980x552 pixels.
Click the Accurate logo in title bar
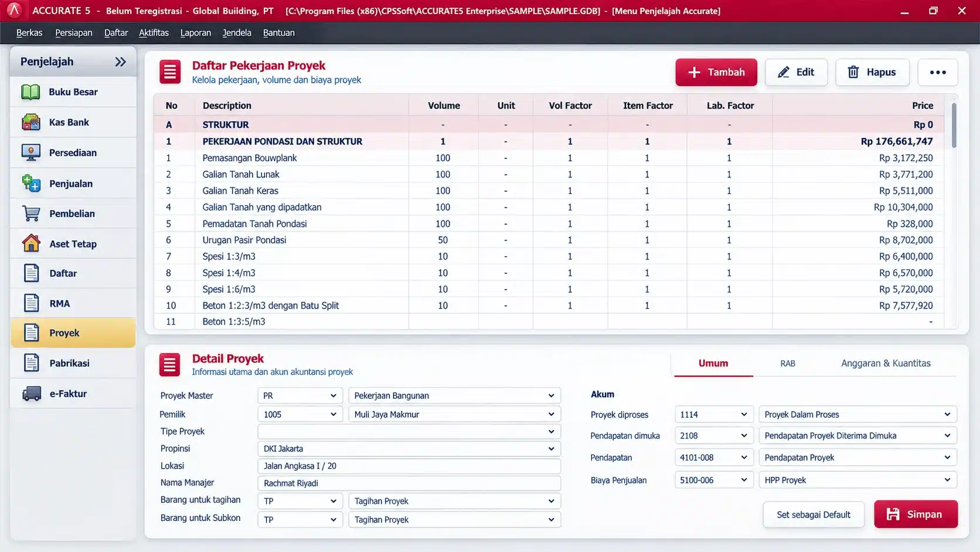(x=14, y=10)
